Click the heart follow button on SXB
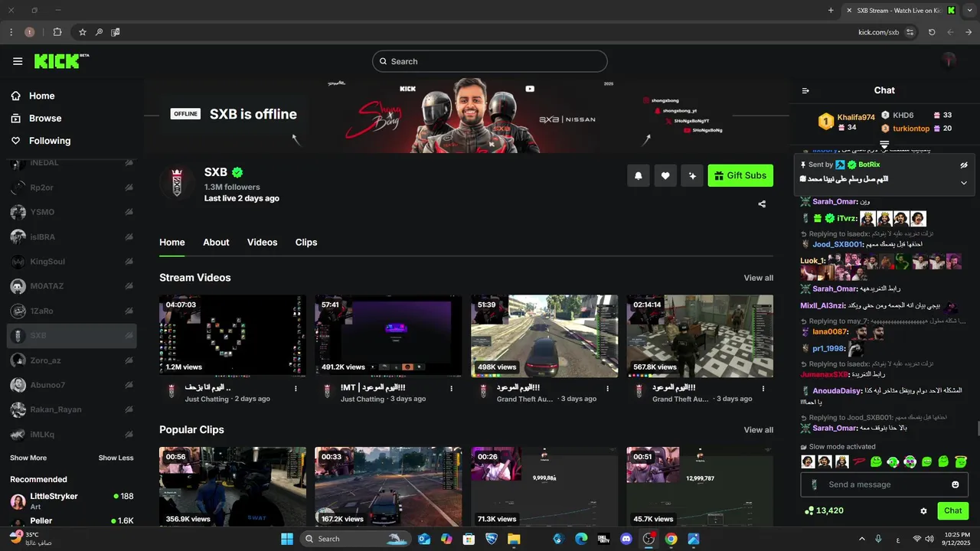The height and width of the screenshot is (551, 980). pyautogui.click(x=665, y=175)
